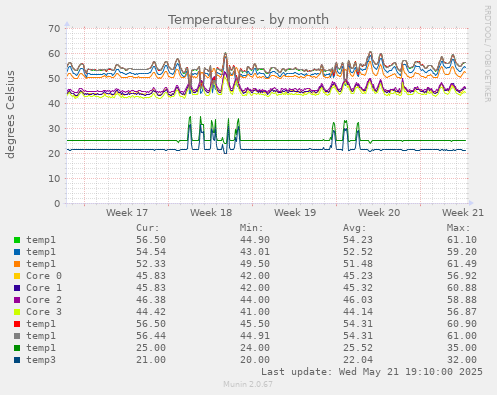The width and height of the screenshot is (497, 395).
Task: Click the graph title Temperatures - by month
Action: coord(248,20)
